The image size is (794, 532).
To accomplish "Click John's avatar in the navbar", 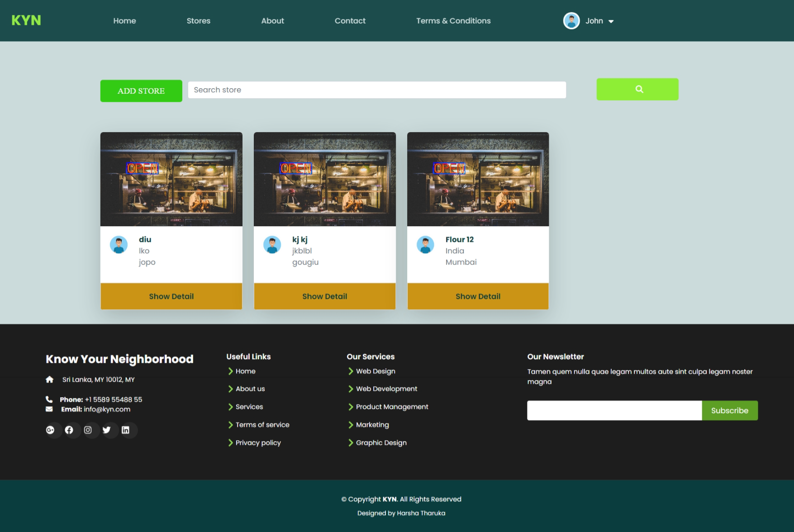I will (x=571, y=21).
